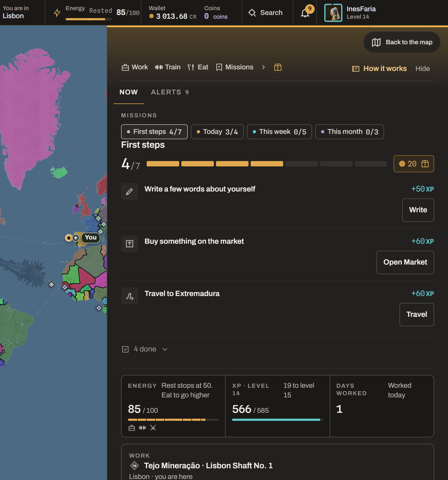The image size is (448, 480).
Task: Expand more shortcuts with the chevron after Missions
Action: [x=263, y=67]
